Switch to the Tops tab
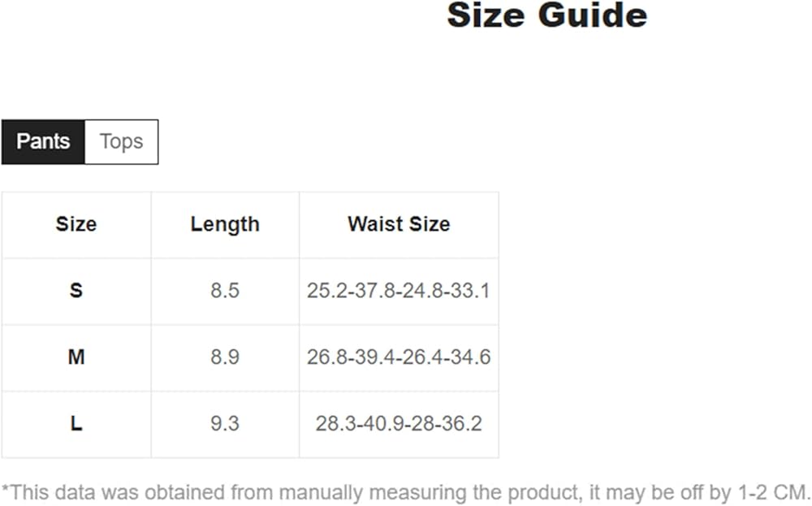Viewport: 812px width, 506px height. [x=121, y=141]
